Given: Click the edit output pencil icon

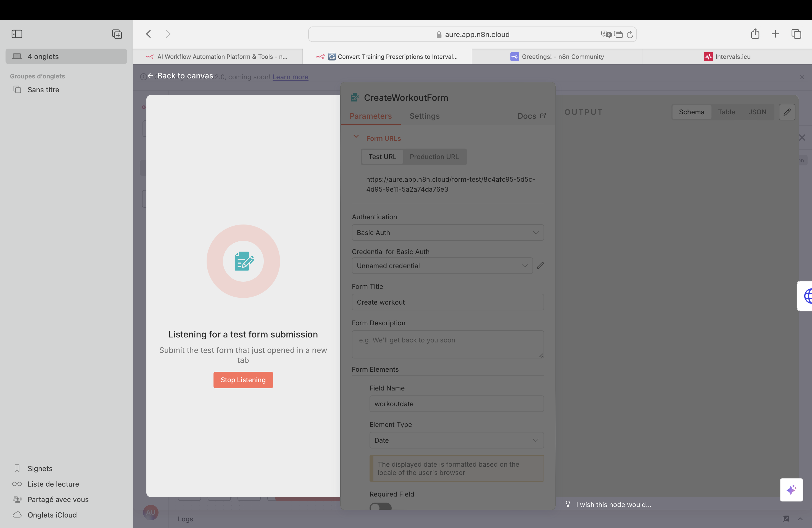Looking at the screenshot, I should (787, 112).
